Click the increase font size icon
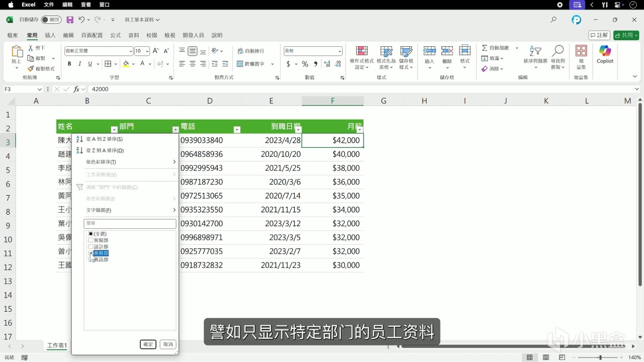This screenshot has height=362, width=644. (155, 51)
